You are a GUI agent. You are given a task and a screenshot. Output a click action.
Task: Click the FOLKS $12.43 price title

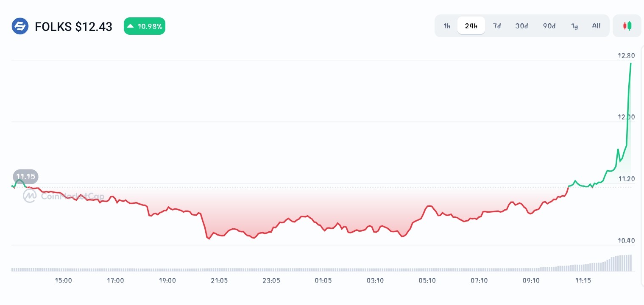pos(74,27)
